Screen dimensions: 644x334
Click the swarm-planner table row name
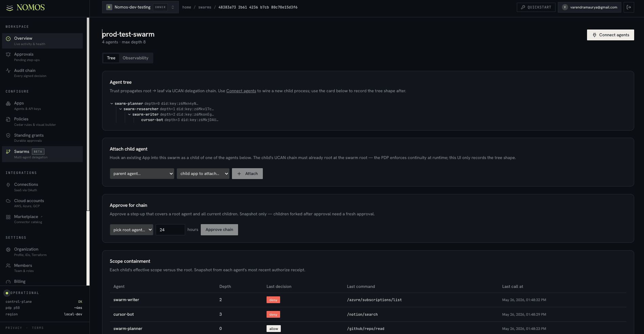(x=128, y=329)
